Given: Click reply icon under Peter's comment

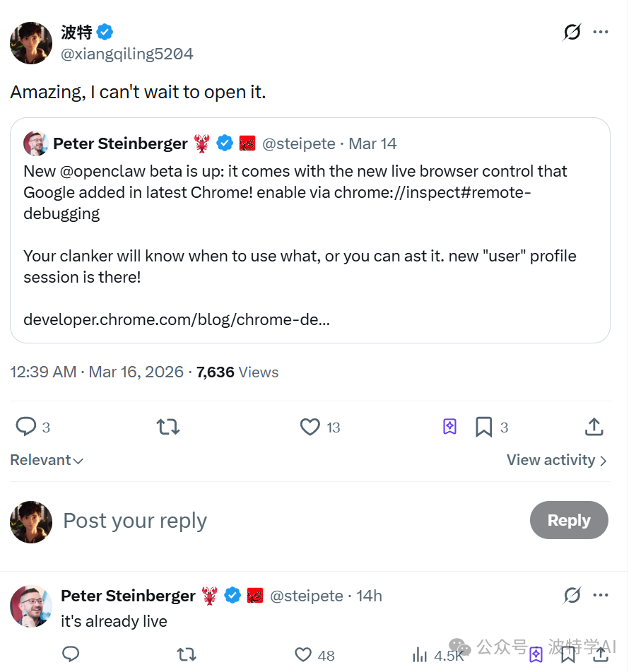Looking at the screenshot, I should coord(71,655).
